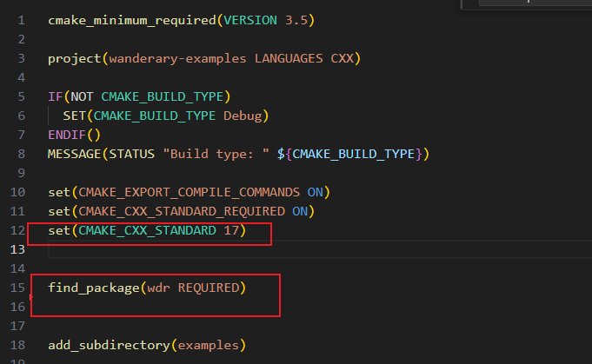
Task: Place cursor on empty line 13
Action: coord(174,249)
